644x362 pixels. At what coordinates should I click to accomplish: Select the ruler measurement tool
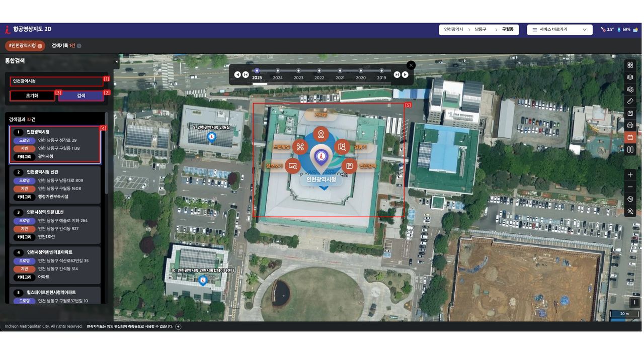coord(630,101)
